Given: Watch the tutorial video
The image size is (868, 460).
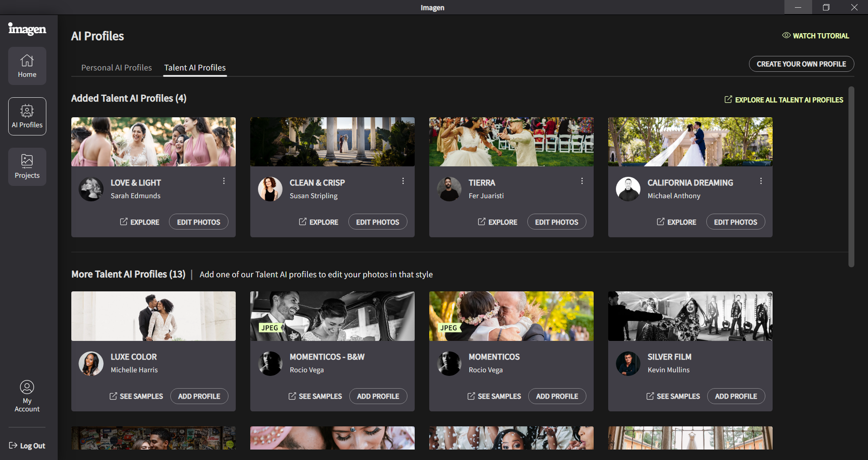Looking at the screenshot, I should 816,36.
